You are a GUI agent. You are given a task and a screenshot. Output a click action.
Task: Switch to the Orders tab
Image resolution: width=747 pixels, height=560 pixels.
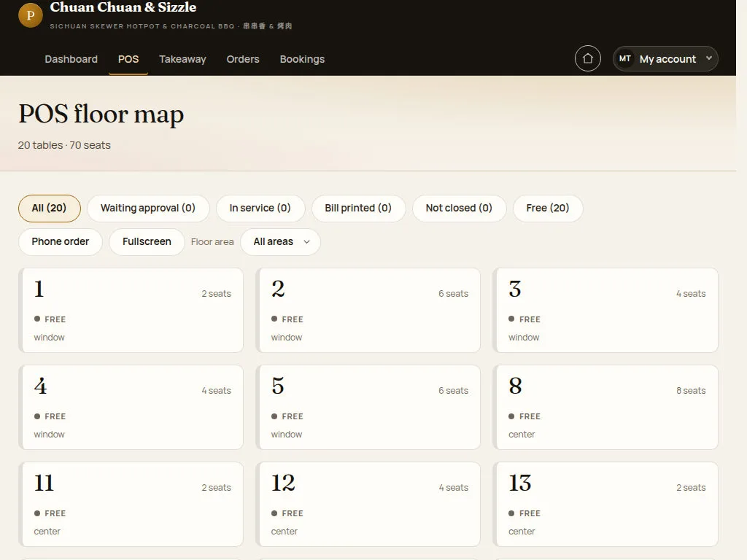[243, 59]
